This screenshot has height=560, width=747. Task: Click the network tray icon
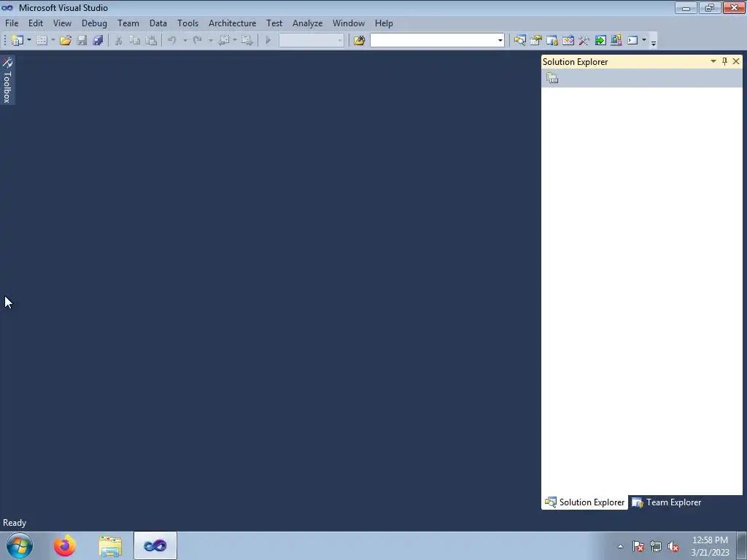pyautogui.click(x=656, y=546)
